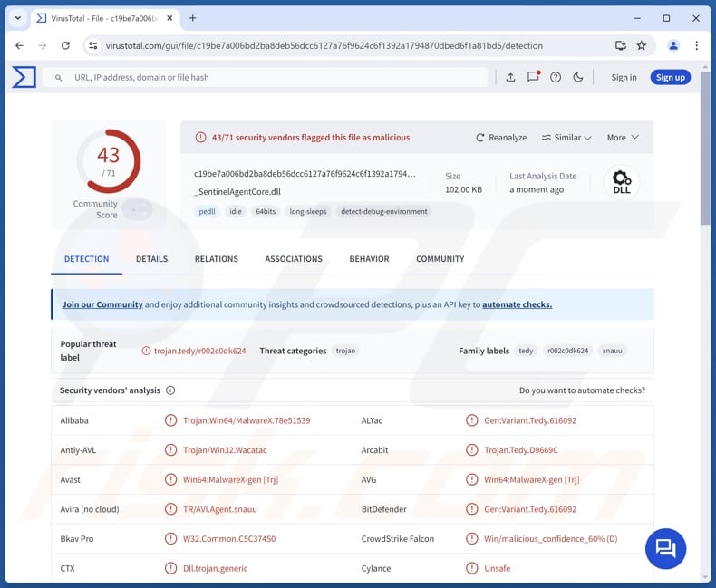
Task: Click the detect-debug-environment tag
Action: pyautogui.click(x=384, y=211)
